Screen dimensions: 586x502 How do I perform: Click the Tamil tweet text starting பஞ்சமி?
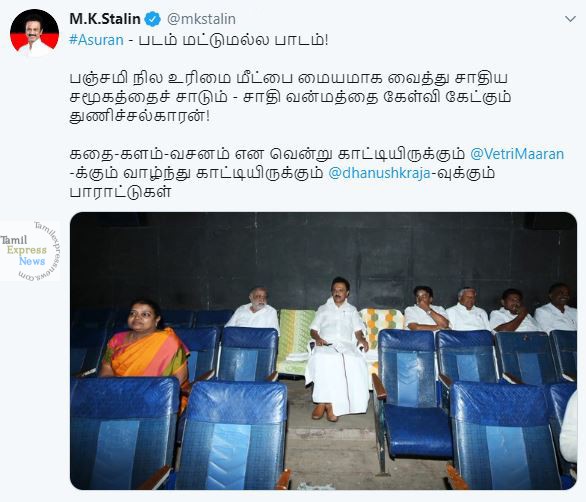(290, 97)
